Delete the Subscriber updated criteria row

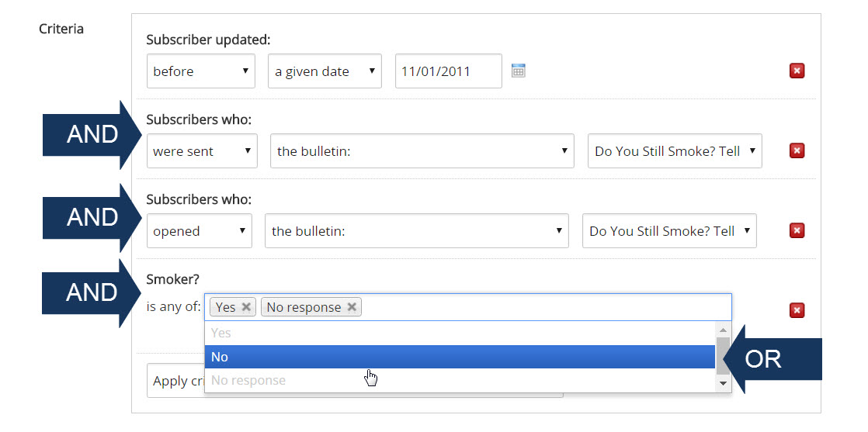(797, 71)
